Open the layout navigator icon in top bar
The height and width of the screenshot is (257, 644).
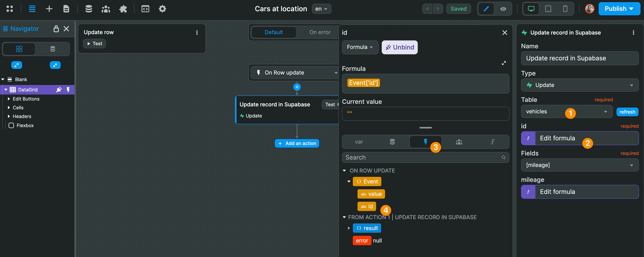click(32, 9)
